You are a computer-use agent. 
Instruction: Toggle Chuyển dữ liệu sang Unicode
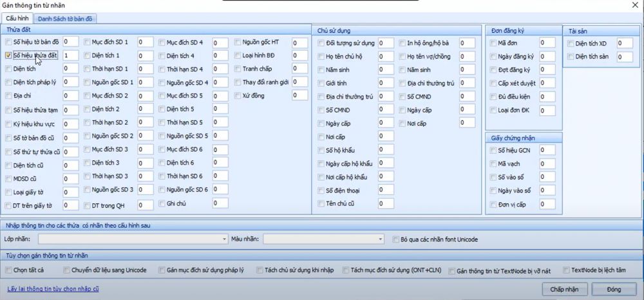[66, 270]
